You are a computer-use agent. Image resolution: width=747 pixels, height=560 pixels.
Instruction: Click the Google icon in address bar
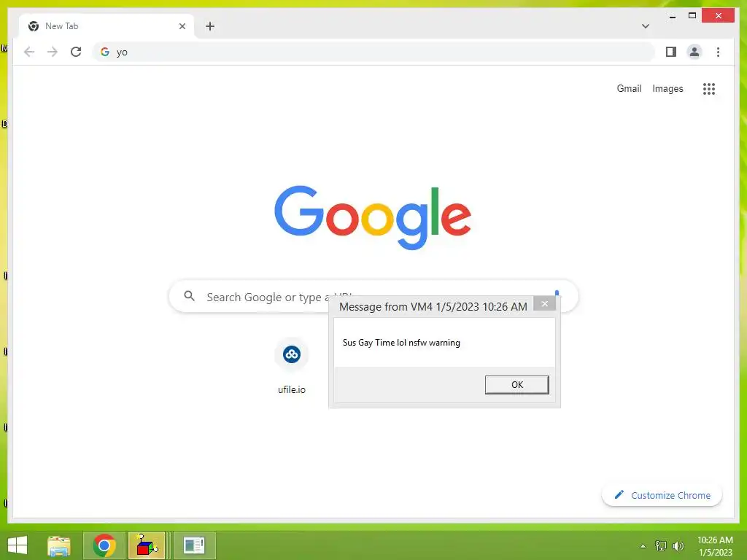point(105,52)
